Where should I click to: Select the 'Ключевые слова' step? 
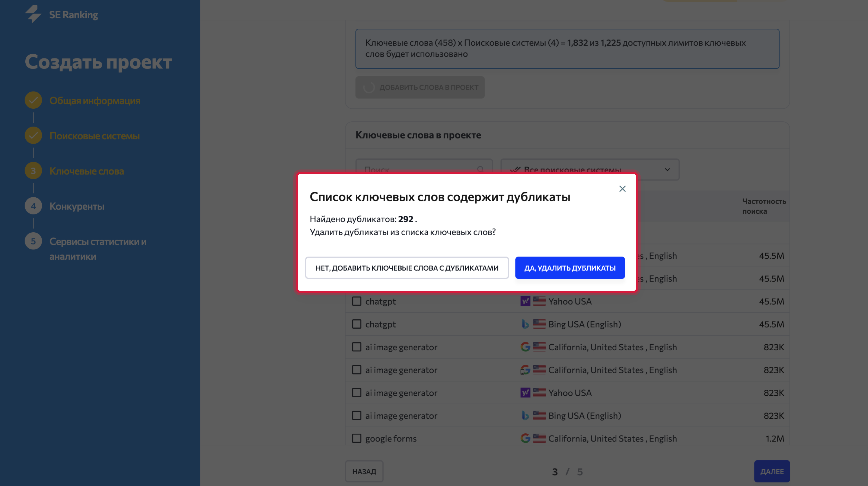(87, 171)
